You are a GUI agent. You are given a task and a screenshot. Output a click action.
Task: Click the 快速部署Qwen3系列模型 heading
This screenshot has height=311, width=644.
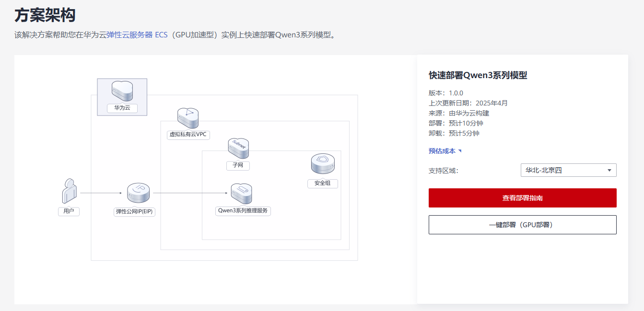[x=478, y=75]
